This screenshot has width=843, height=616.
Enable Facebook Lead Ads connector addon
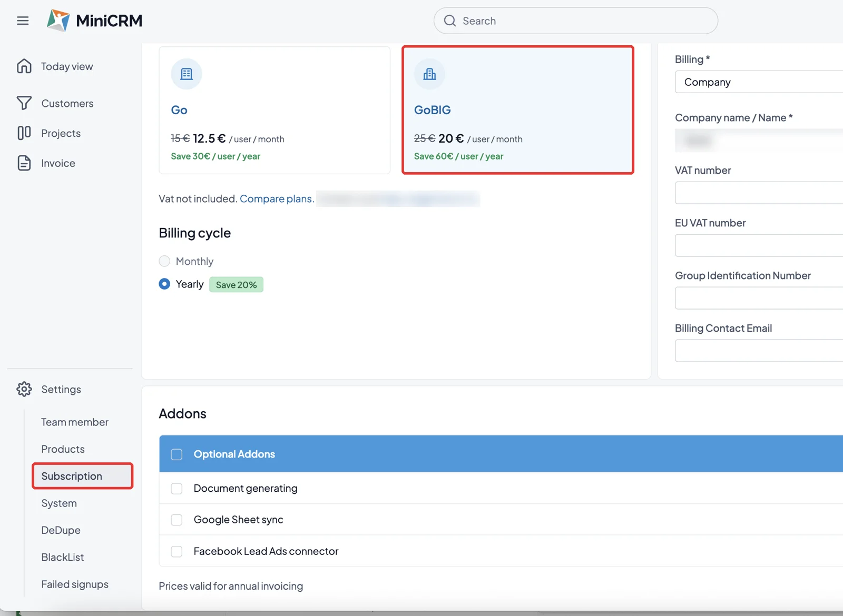177,551
